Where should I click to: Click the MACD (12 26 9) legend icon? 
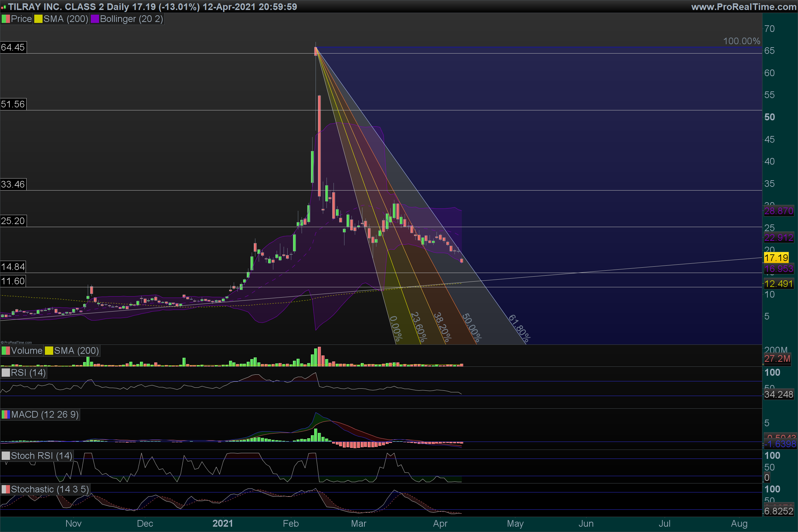(5, 415)
